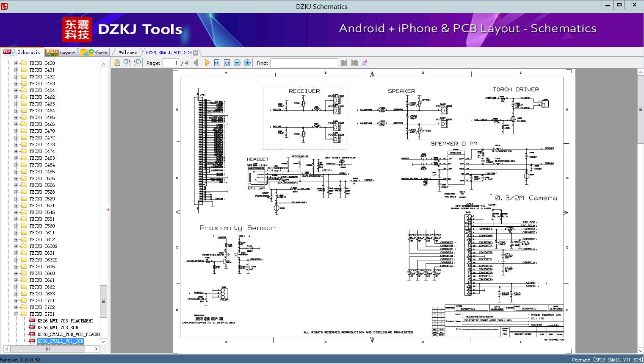Collapse the TECNO T731 folder
This screenshot has width=644, height=364.
coord(17,314)
